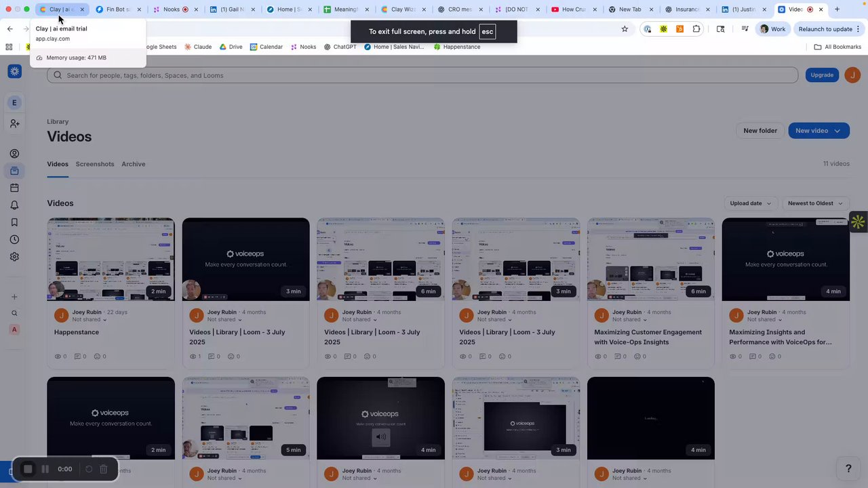Switch to the Screenshots tab

95,164
